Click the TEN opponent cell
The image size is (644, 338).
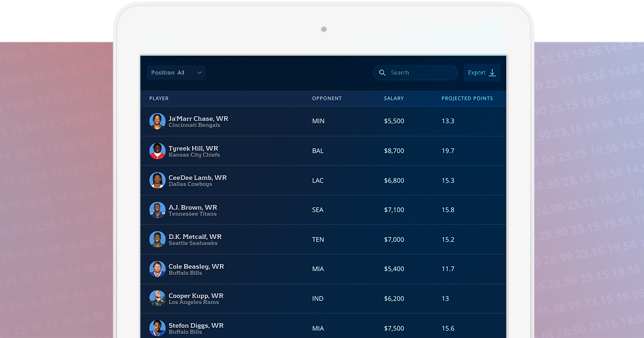click(318, 239)
